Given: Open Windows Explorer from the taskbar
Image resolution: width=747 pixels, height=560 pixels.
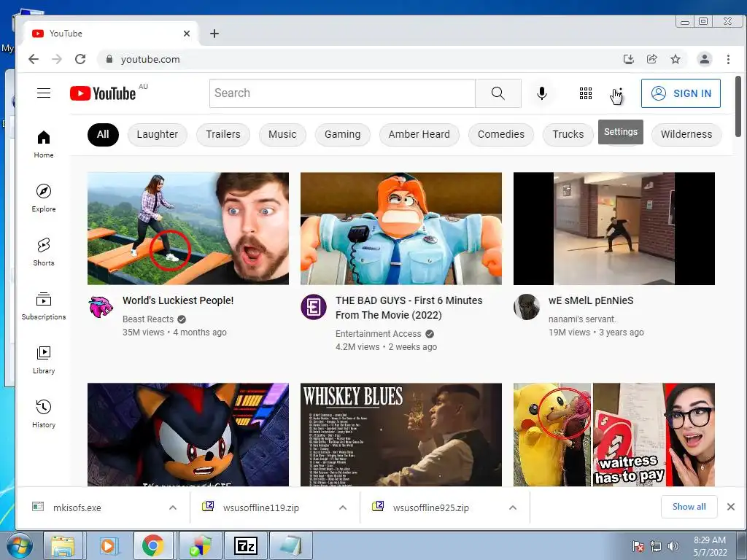Looking at the screenshot, I should (63, 545).
